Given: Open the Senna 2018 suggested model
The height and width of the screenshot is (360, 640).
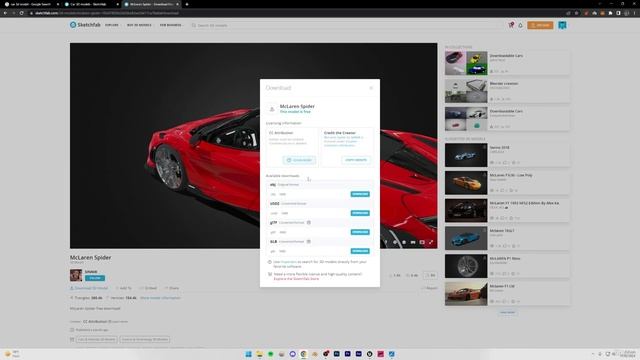Looking at the screenshot, I should [507, 155].
